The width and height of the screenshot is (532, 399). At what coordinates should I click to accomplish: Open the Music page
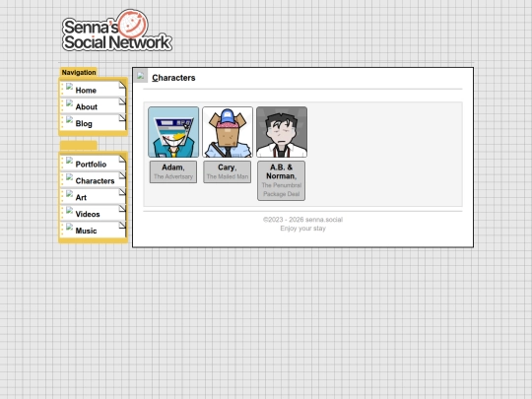(x=93, y=230)
